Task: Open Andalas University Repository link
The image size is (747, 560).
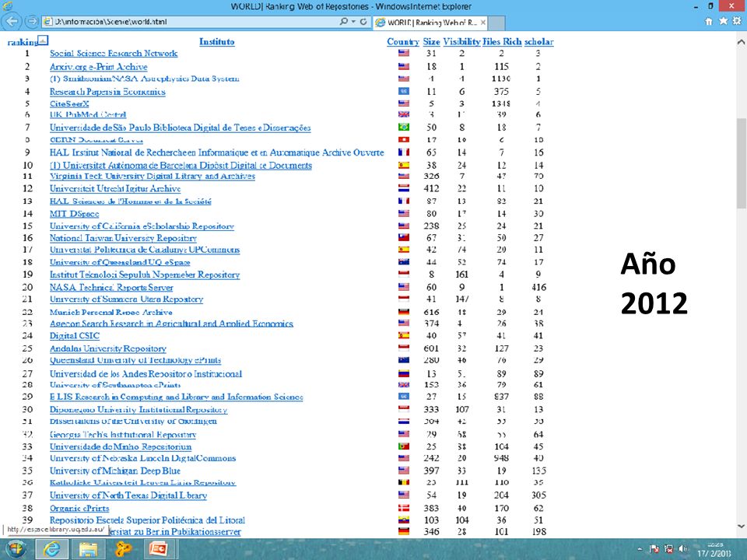Action: click(108, 348)
